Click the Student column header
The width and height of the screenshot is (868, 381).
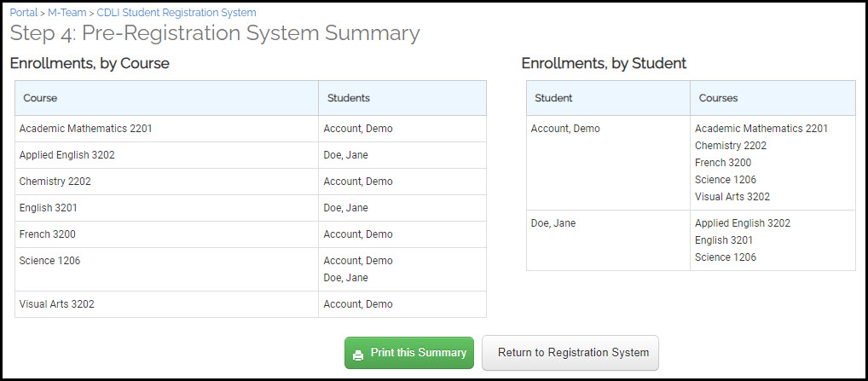point(609,98)
